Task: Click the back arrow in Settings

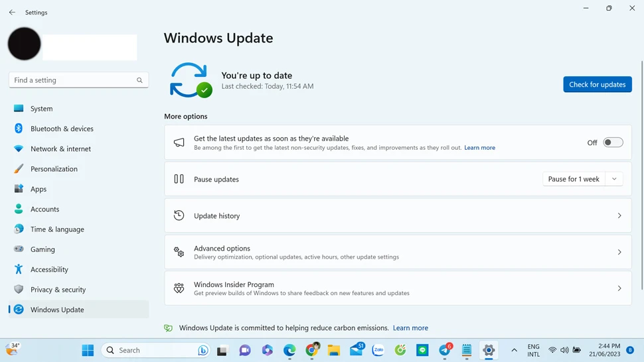Action: click(12, 13)
